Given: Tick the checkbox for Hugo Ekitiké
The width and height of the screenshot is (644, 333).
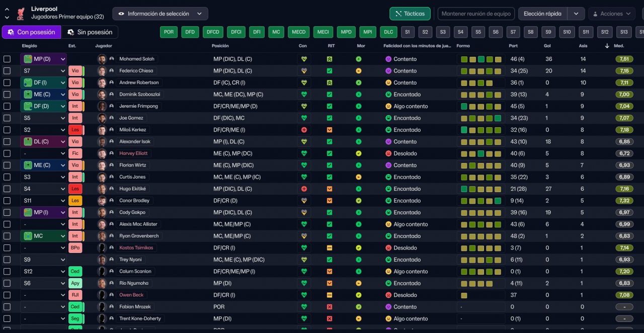Looking at the screenshot, I should (x=7, y=189).
